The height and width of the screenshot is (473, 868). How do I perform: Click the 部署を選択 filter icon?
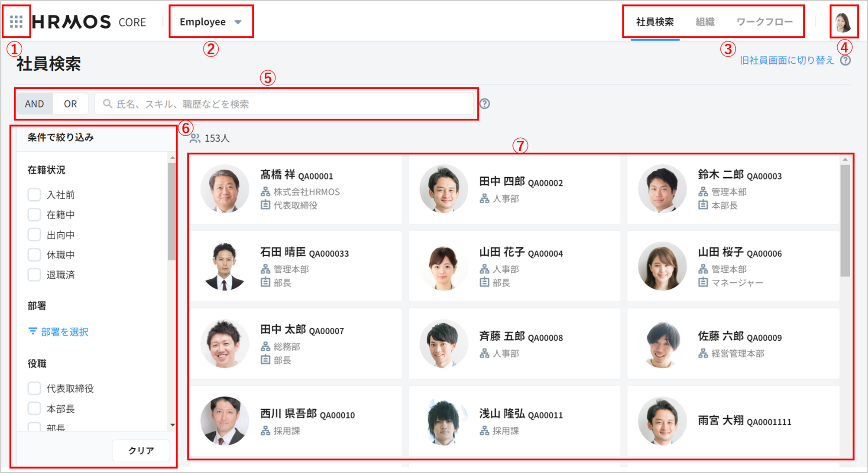pos(32,332)
